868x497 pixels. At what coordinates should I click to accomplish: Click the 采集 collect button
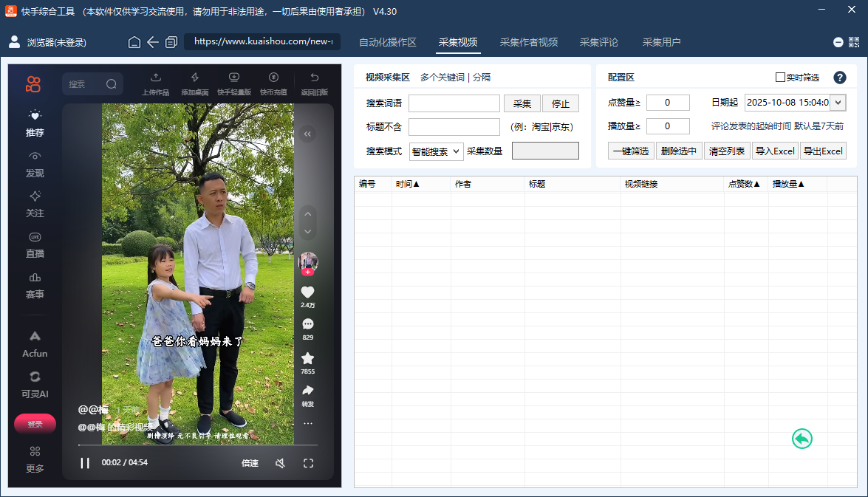point(522,103)
